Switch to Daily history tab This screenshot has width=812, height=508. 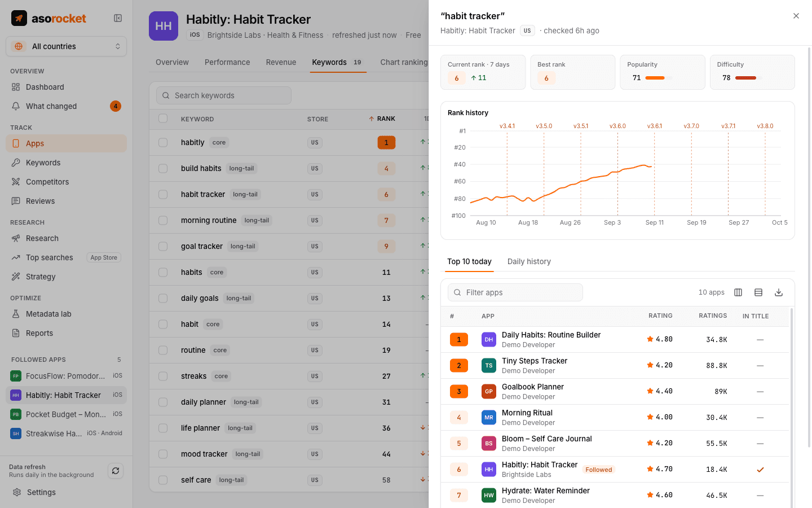[529, 261]
